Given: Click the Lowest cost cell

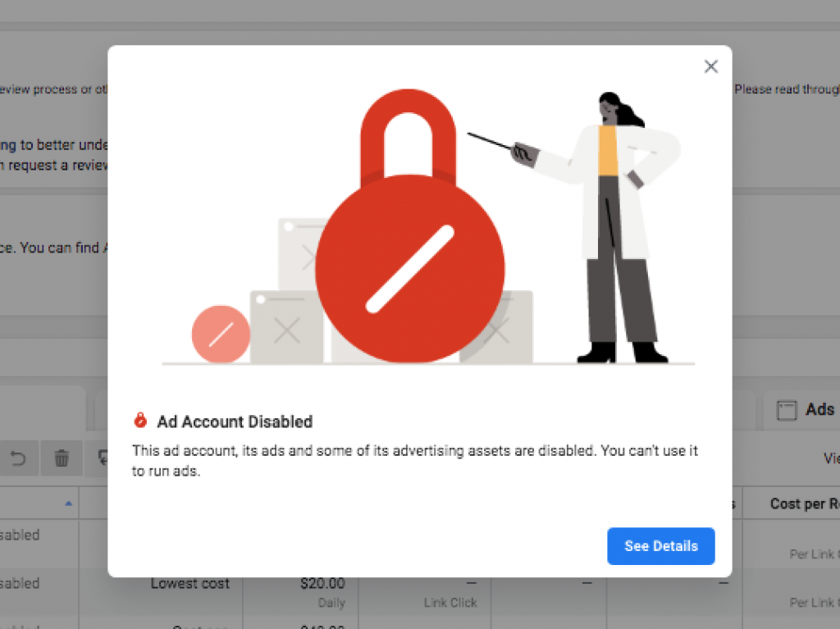Looking at the screenshot, I should click(189, 583).
